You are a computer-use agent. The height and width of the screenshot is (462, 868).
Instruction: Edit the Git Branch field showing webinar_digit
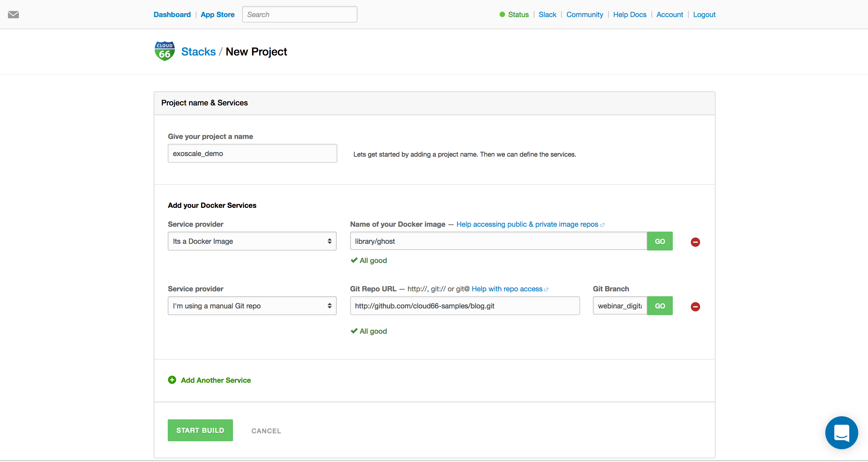619,305
